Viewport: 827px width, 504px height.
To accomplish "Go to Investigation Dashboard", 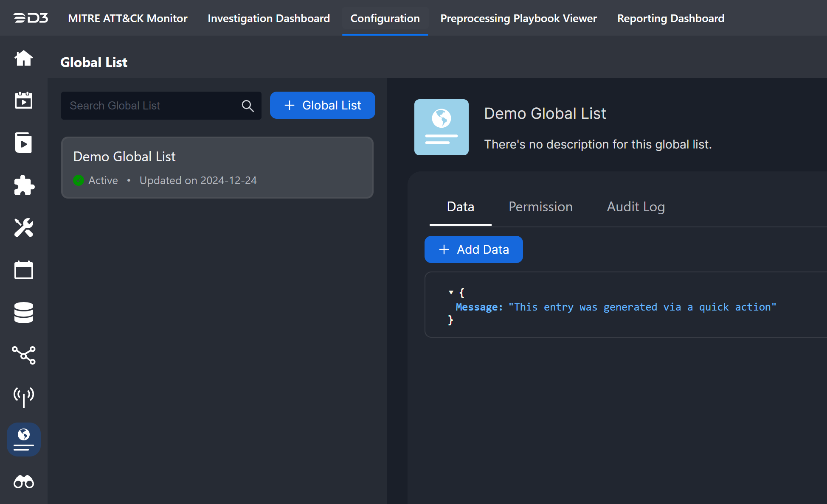I will 269,18.
